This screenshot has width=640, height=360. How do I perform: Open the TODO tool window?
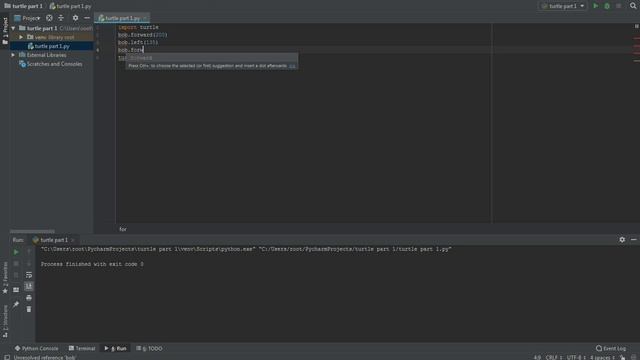(x=149, y=349)
